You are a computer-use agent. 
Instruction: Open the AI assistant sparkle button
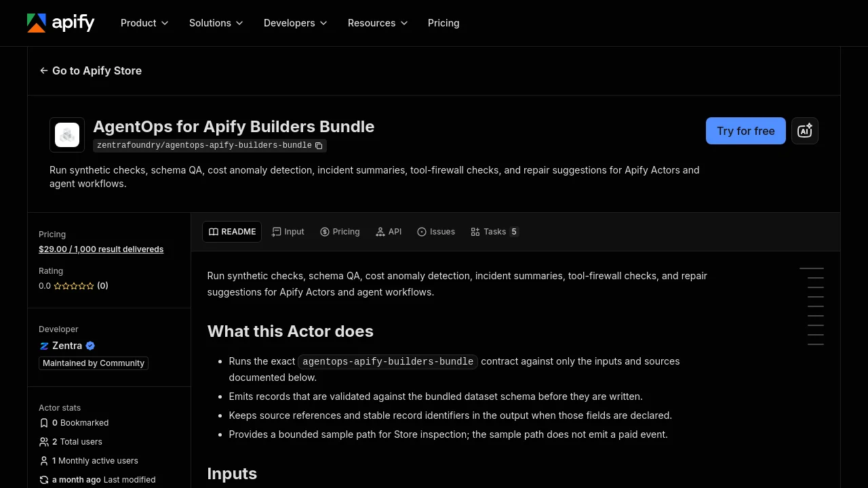point(805,131)
